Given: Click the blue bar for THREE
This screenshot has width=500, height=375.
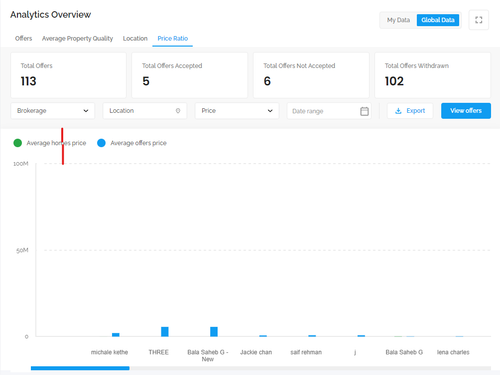Looking at the screenshot, I should (165, 332).
